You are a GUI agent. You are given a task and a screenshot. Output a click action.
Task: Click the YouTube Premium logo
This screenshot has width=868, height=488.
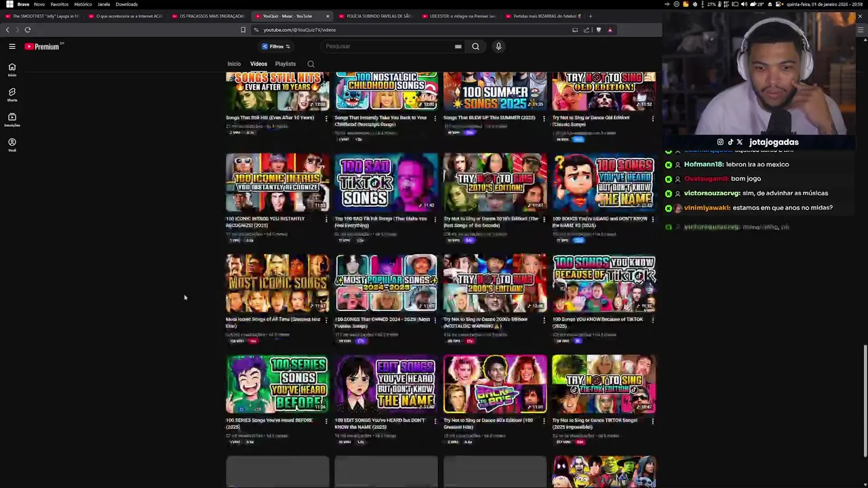pos(44,47)
